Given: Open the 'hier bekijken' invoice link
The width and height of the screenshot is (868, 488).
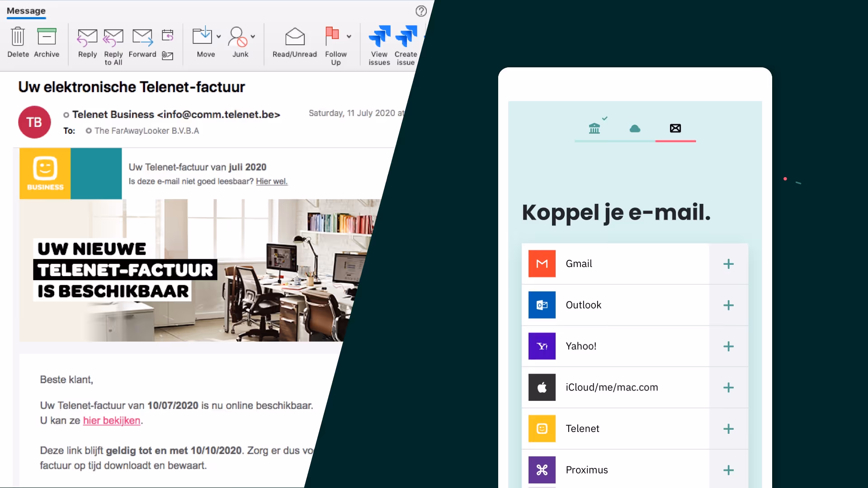Looking at the screenshot, I should point(112,421).
